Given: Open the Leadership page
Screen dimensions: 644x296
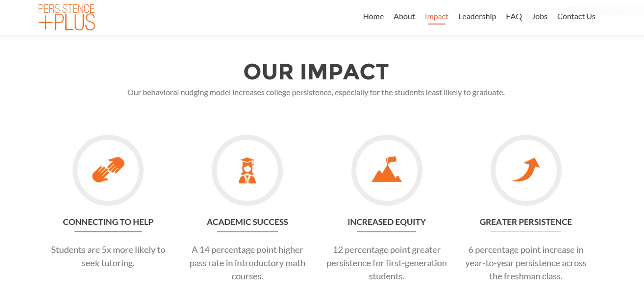Looking at the screenshot, I should (477, 17).
